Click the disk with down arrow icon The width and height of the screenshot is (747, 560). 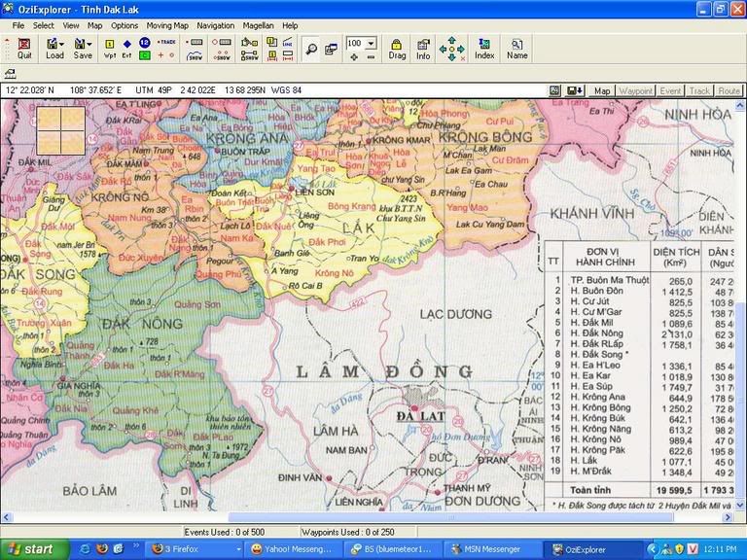(x=574, y=90)
